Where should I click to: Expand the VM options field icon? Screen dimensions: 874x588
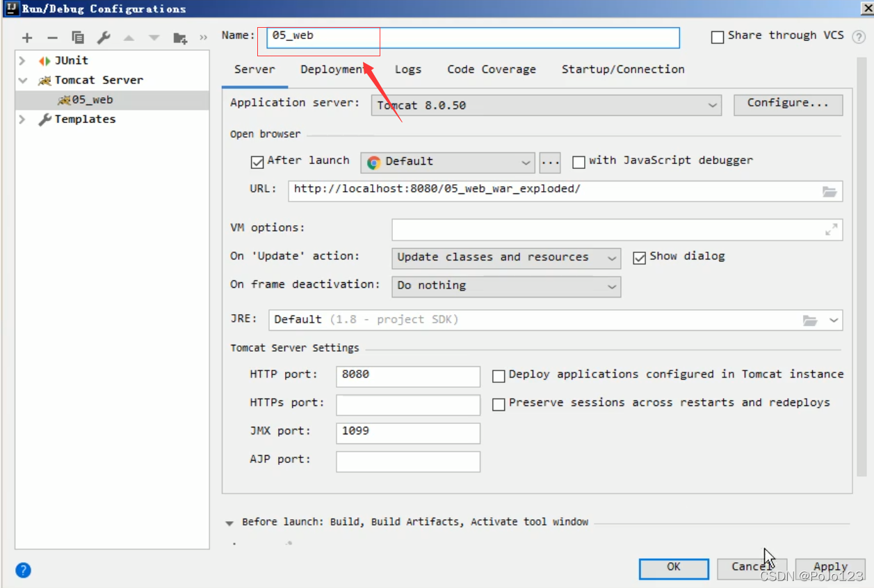[831, 229]
